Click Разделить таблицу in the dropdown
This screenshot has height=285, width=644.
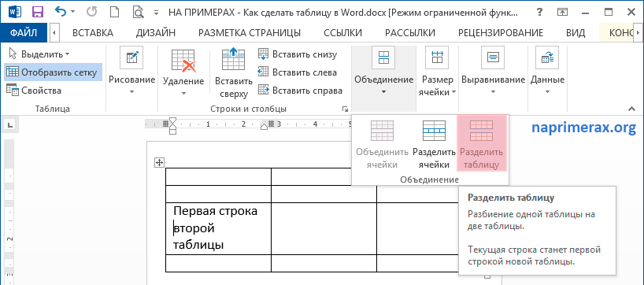tap(481, 143)
